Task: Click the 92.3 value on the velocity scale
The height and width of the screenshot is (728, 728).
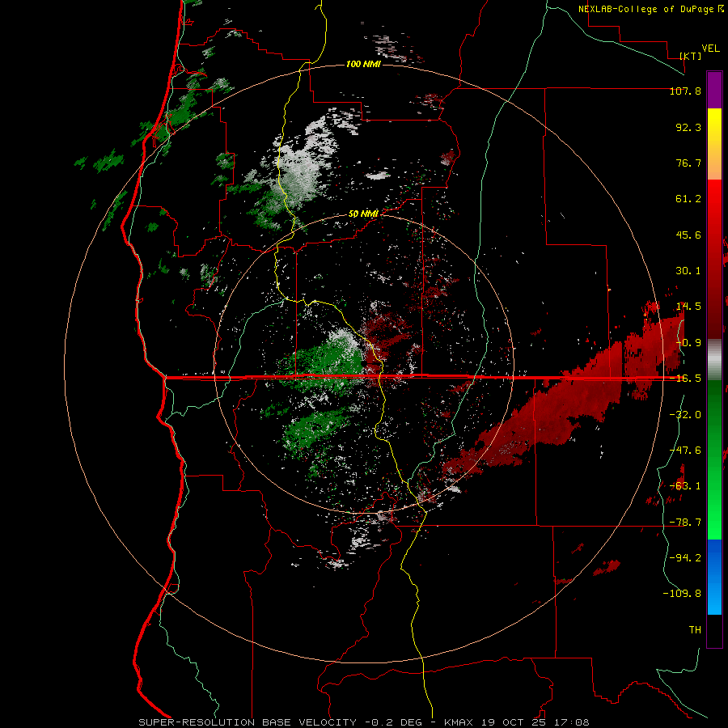Action: coord(688,127)
